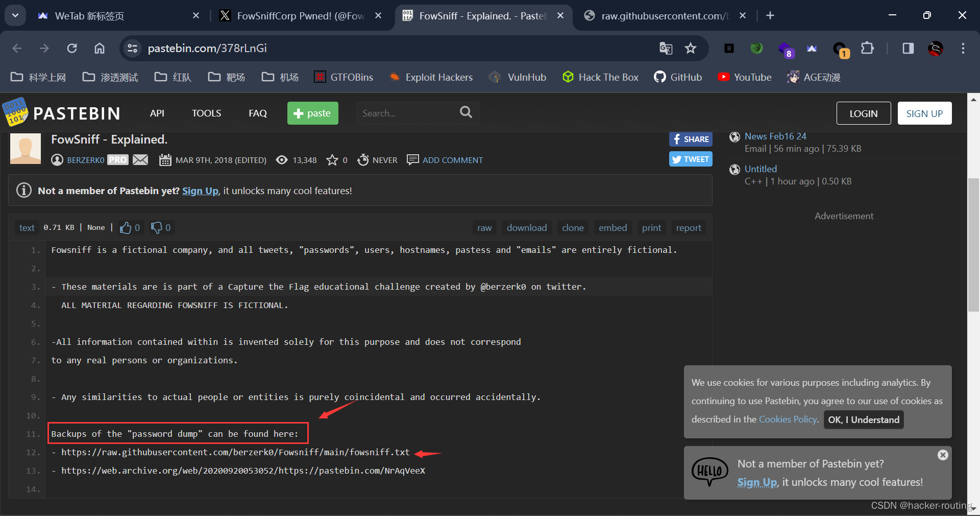
Task: Go to the browser home page
Action: [100, 48]
